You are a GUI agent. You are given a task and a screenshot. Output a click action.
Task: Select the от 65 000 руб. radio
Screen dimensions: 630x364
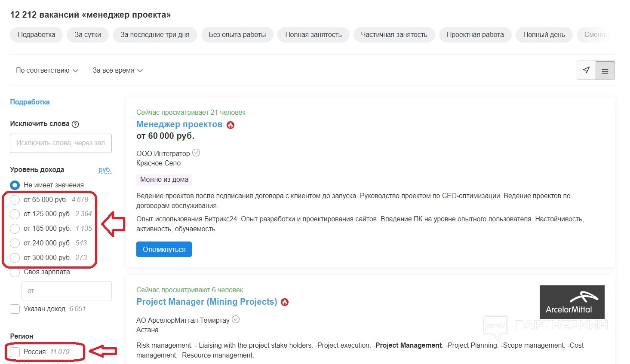(x=15, y=200)
